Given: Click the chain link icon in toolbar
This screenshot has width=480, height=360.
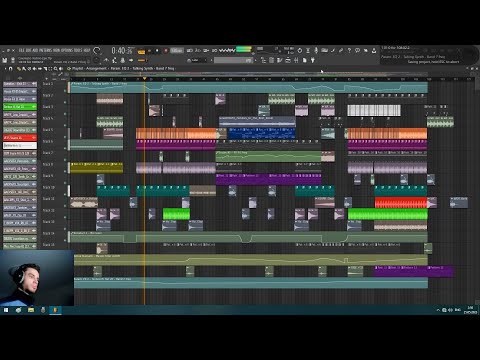Looking at the screenshot, I should click(341, 50).
